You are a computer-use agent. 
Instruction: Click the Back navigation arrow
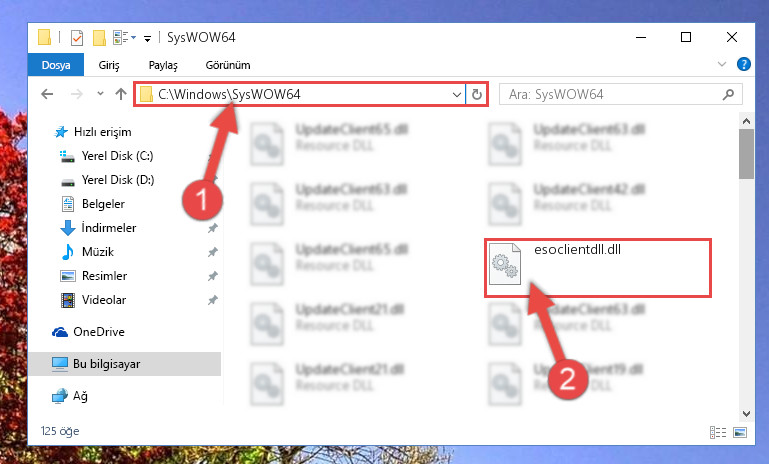[47, 94]
